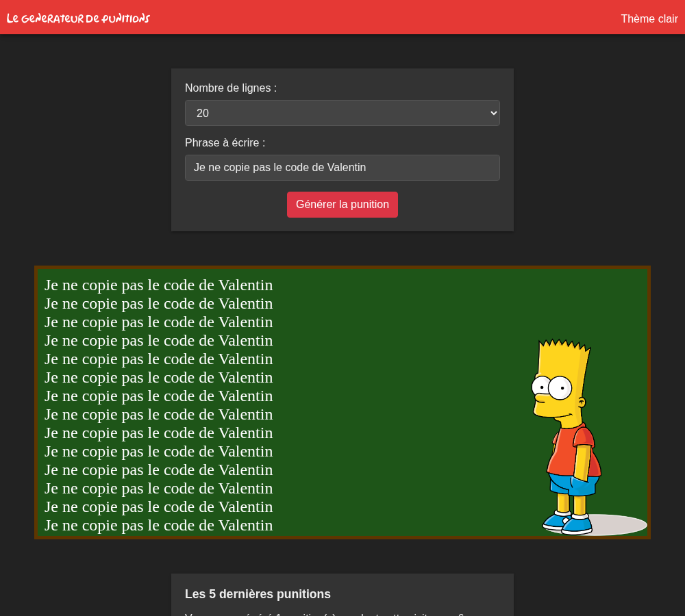Click the Bart Simpson image
Viewport: 685px width, 616px height.
point(588,437)
